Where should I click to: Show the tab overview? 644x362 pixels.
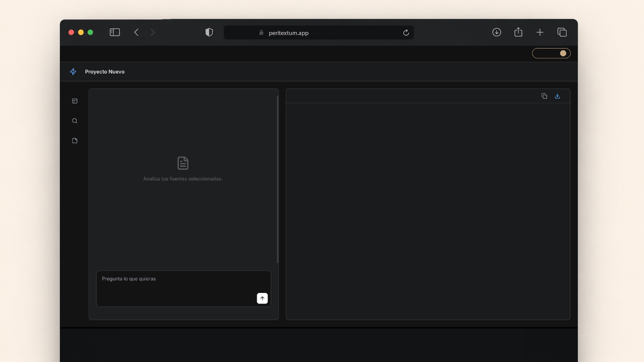[x=562, y=32]
